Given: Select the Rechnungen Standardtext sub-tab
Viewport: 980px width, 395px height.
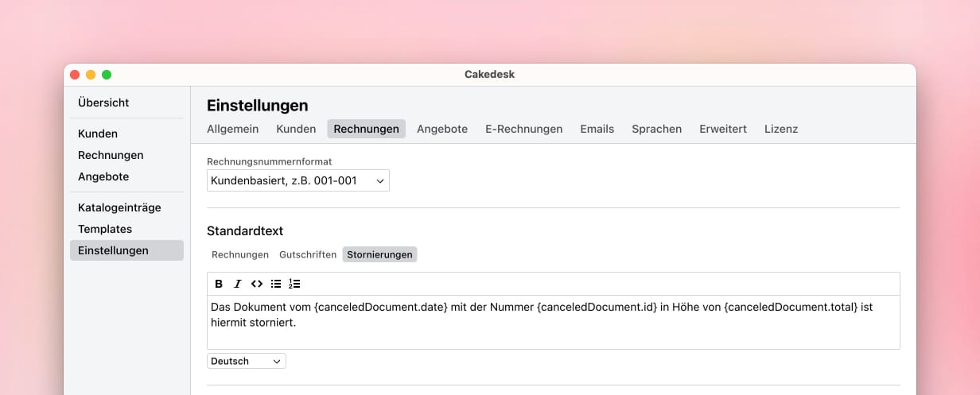Looking at the screenshot, I should tap(240, 254).
